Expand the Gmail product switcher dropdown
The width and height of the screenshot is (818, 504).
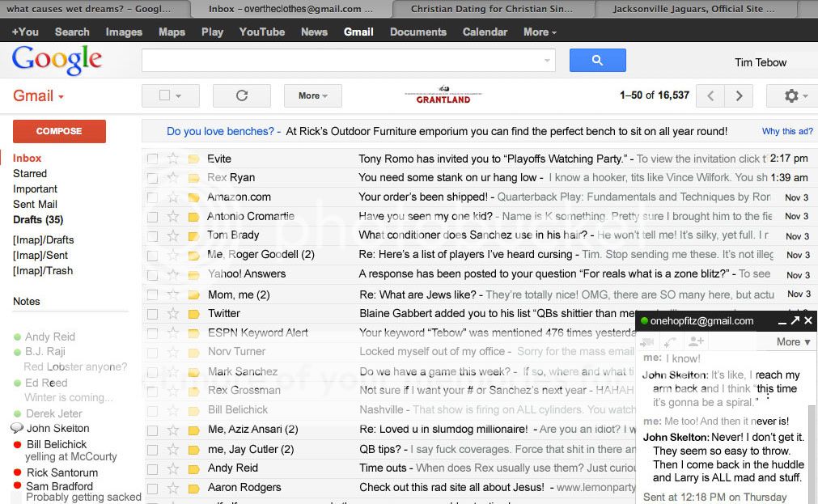38,96
